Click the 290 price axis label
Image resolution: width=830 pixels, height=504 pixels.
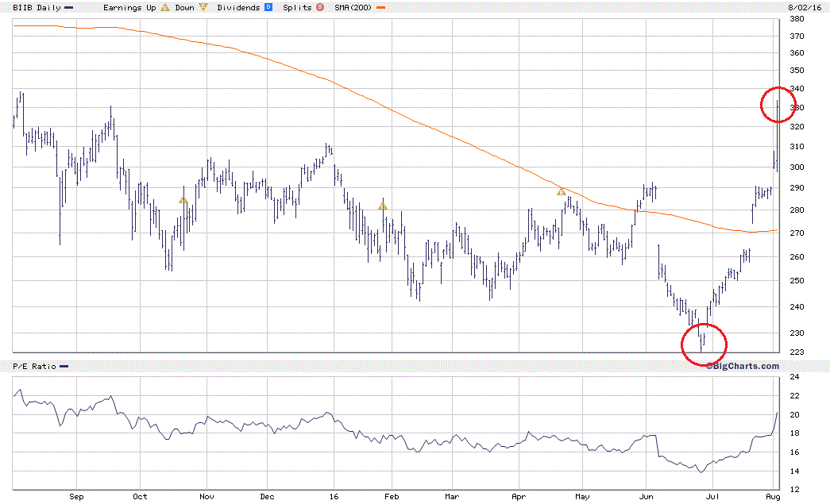[797, 188]
